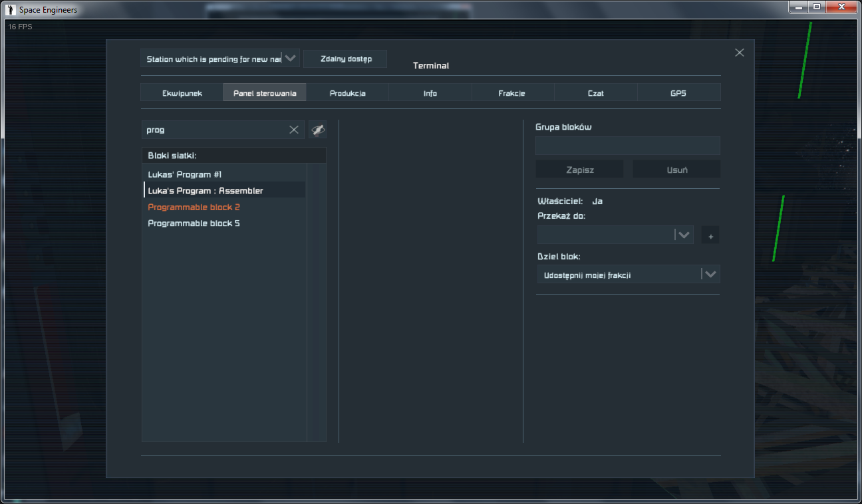
Task: Click the Zapisz group button
Action: 579,170
